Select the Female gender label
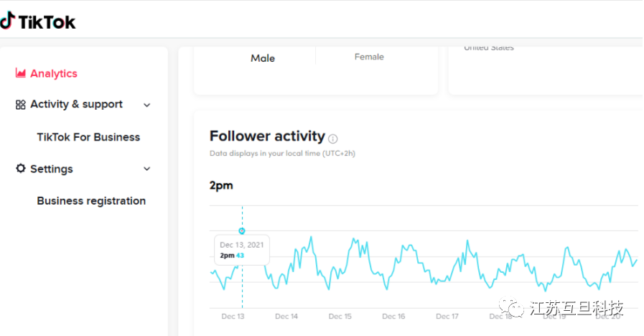 coord(369,57)
